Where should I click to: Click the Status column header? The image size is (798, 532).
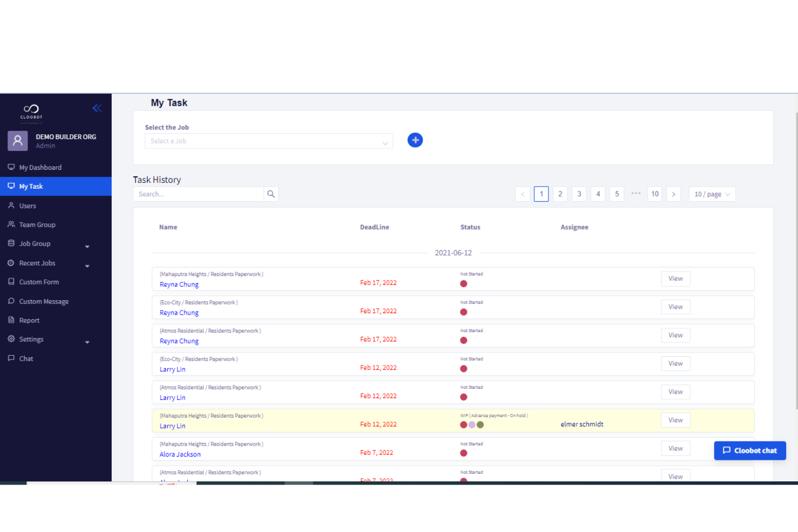tap(470, 227)
